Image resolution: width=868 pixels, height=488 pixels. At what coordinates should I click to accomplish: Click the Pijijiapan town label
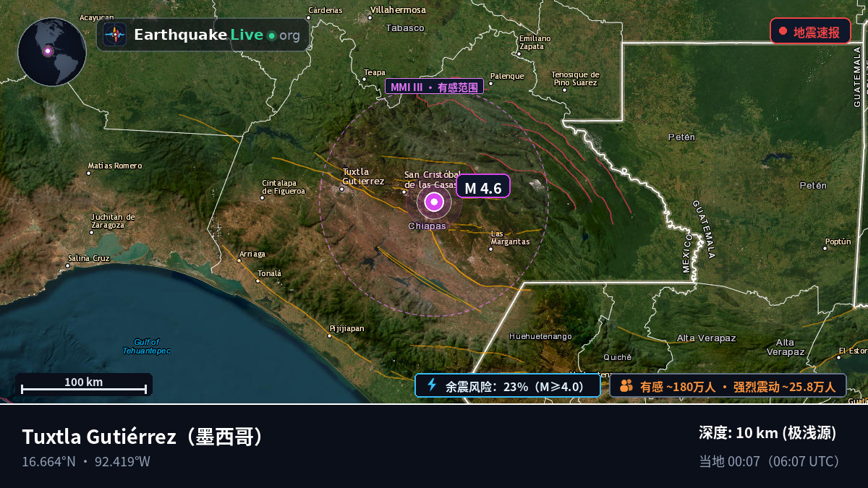click(x=347, y=328)
